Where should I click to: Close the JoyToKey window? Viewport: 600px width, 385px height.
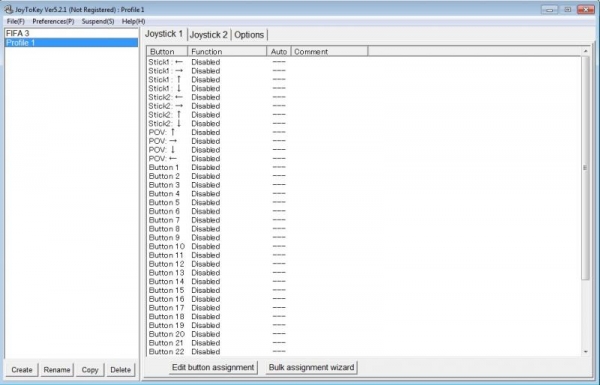click(x=586, y=10)
